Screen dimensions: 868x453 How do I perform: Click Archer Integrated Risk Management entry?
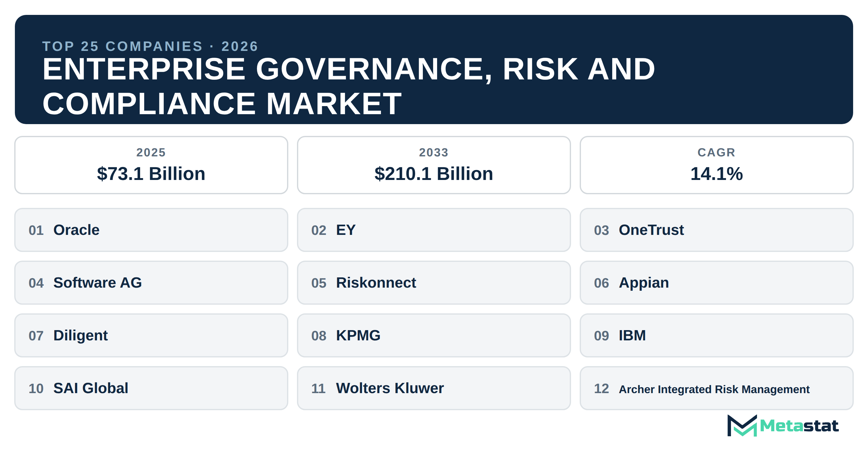coord(716,388)
